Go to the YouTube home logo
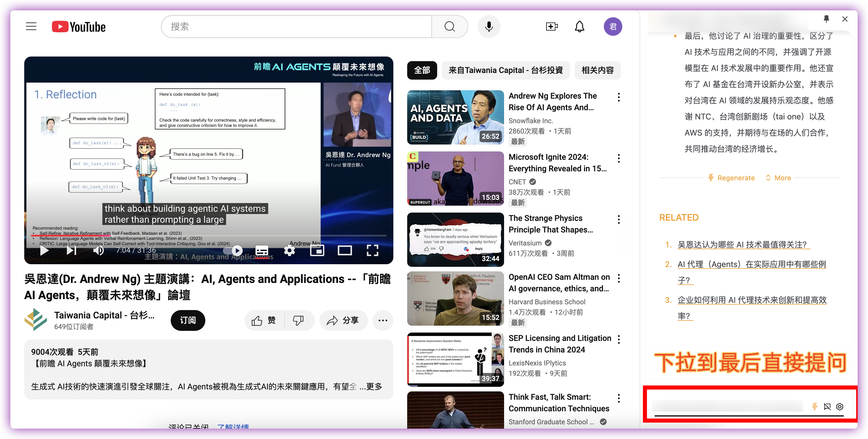Screen dimensions: 868x439 pyautogui.click(x=78, y=27)
